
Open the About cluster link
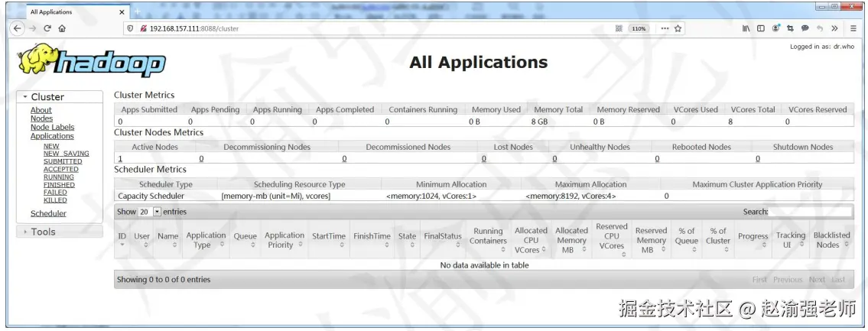coord(41,110)
